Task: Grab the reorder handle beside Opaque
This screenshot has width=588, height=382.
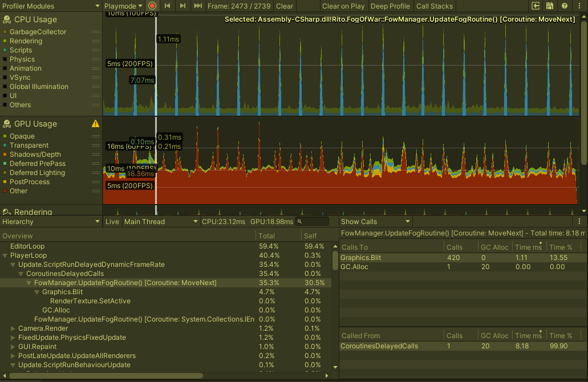Action: (x=96, y=136)
